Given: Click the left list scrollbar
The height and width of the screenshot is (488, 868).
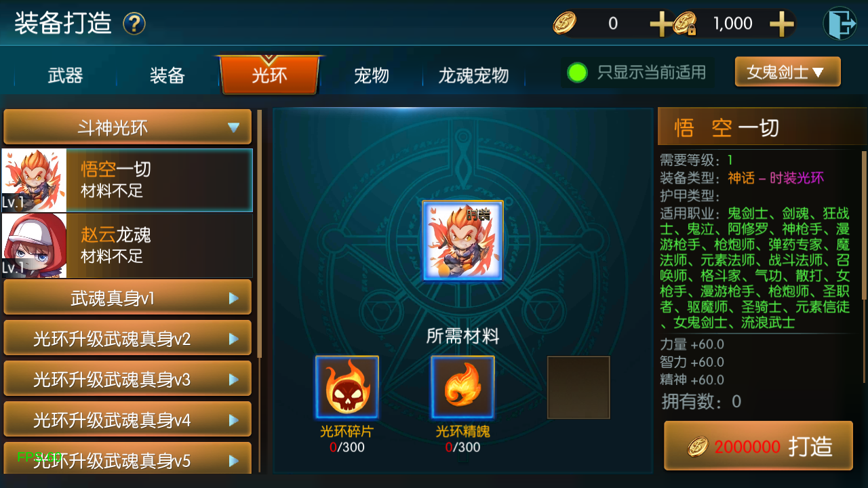Looking at the screenshot, I should pos(259,234).
